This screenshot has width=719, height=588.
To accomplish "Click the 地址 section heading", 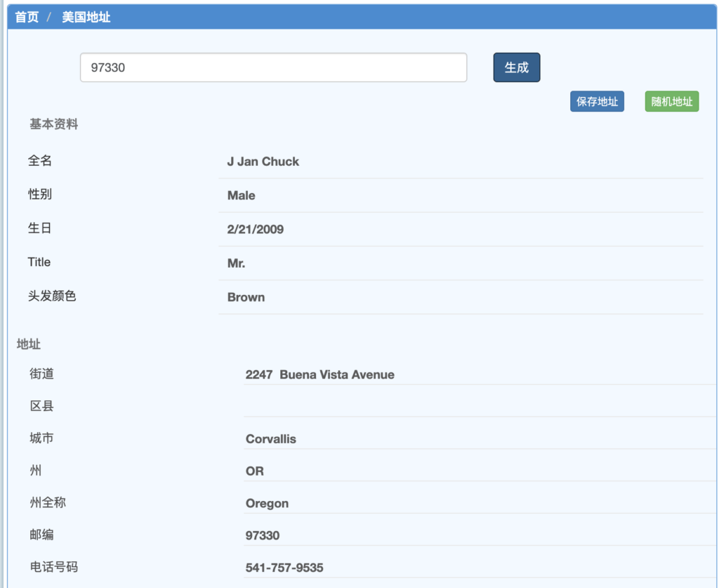I will click(28, 344).
